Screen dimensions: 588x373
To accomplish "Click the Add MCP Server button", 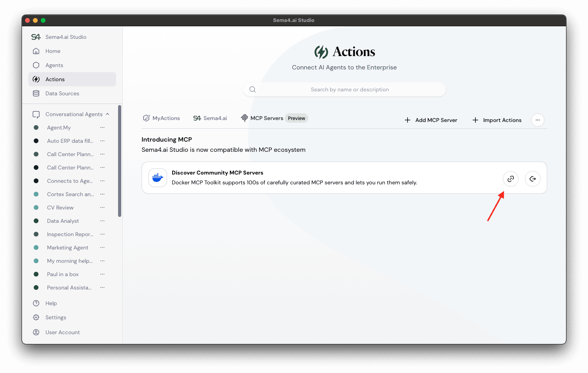I will [431, 120].
